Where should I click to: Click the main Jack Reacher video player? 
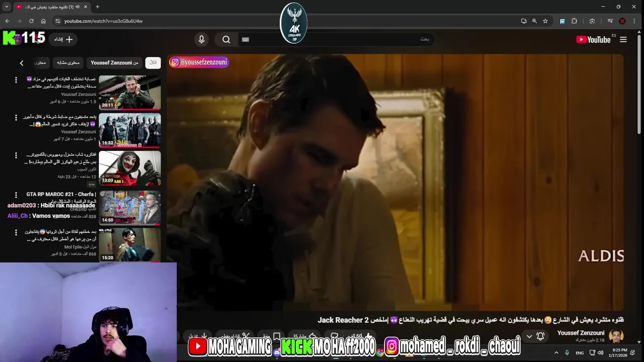(395, 182)
